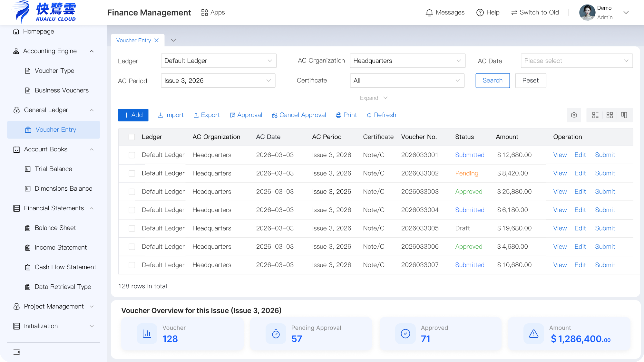The width and height of the screenshot is (644, 362).
Task: Collapse the General Ledger section
Action: (x=92, y=110)
